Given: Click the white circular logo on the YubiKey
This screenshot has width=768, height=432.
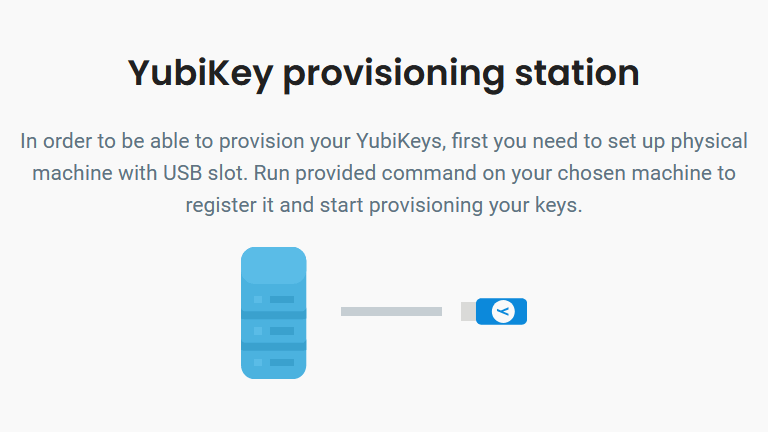Looking at the screenshot, I should pos(503,312).
